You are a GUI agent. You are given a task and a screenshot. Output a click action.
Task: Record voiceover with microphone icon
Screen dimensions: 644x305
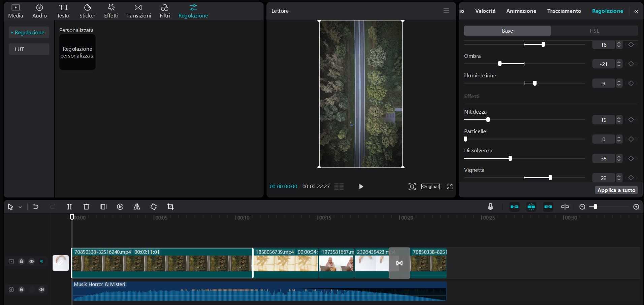pyautogui.click(x=490, y=207)
